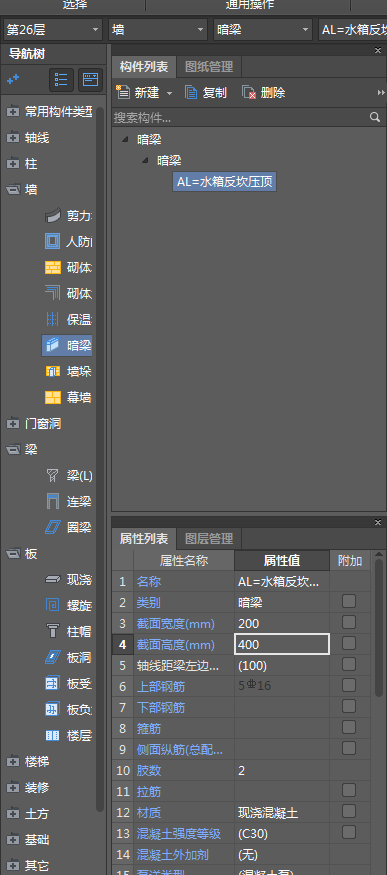The width and height of the screenshot is (387, 875).
Task: Tick the 附加 checkbox for 截面高度
Action: [349, 643]
